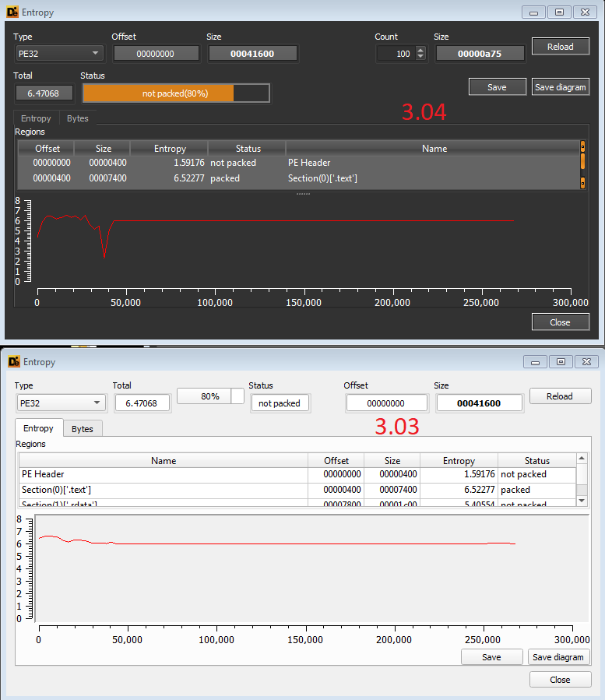Click Total value 6.47068 in dark window

(44, 93)
